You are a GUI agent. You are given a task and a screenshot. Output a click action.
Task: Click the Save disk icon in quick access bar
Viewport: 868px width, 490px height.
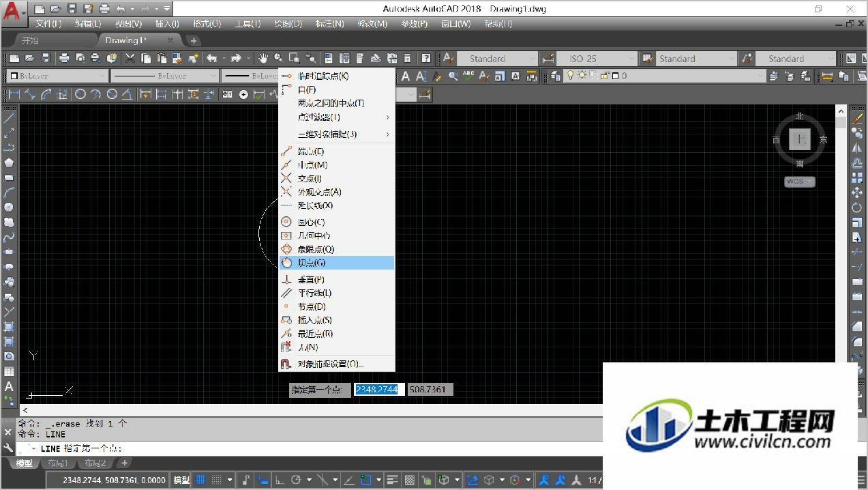pos(72,9)
